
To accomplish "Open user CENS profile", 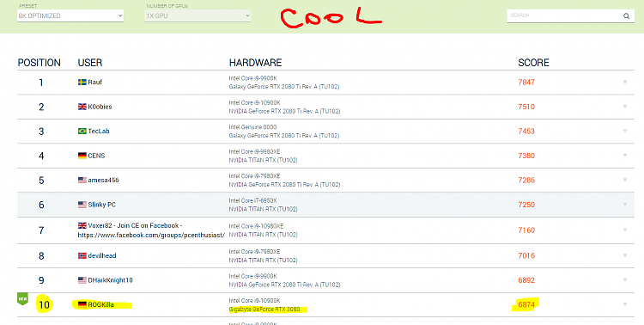I will pyautogui.click(x=96, y=156).
